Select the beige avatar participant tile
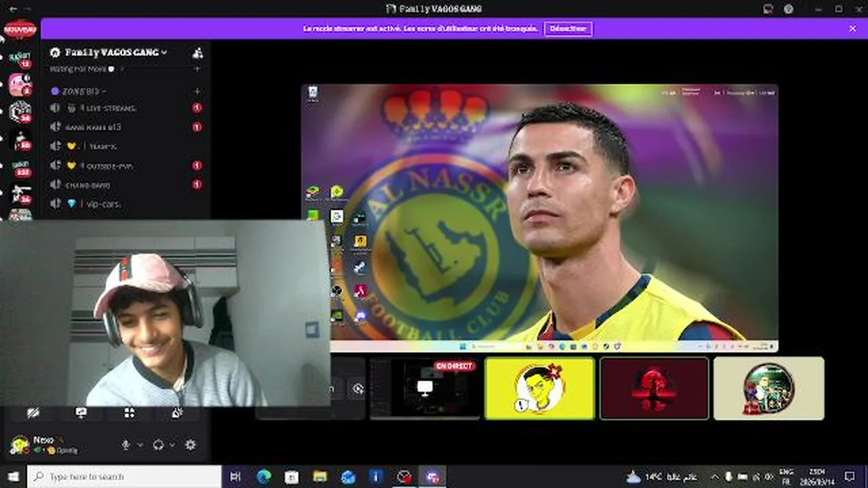The height and width of the screenshot is (488, 868). (x=769, y=388)
